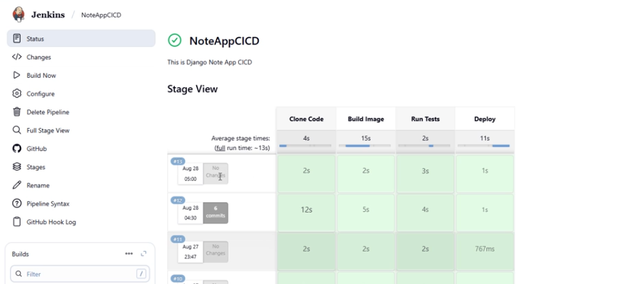Click the slash shortcut hint in Filter
644x284 pixels.
pyautogui.click(x=140, y=274)
